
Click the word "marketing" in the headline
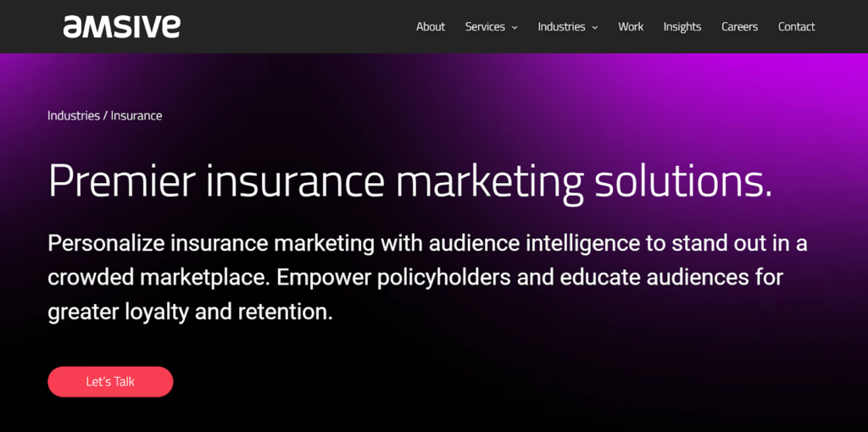(489, 180)
